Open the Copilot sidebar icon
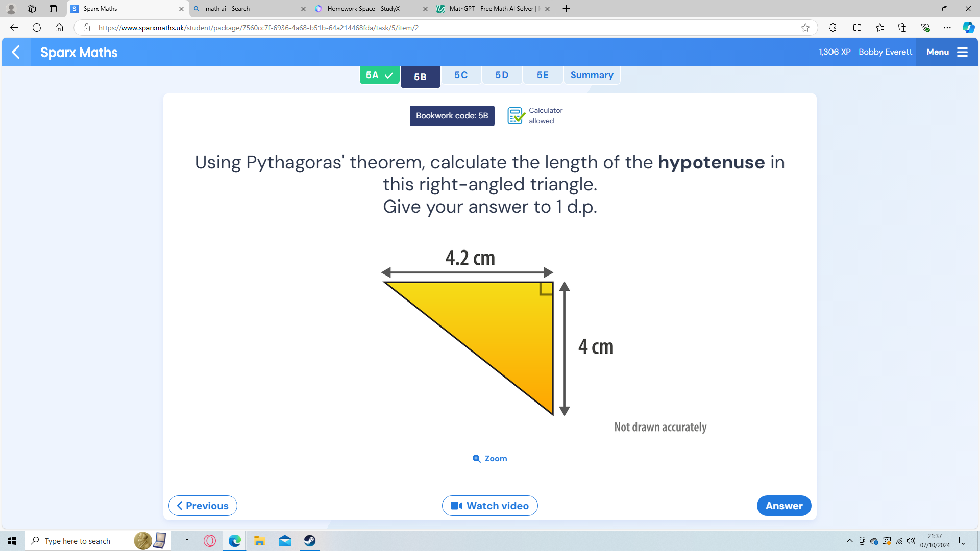This screenshot has width=980, height=551. pyautogui.click(x=968, y=28)
